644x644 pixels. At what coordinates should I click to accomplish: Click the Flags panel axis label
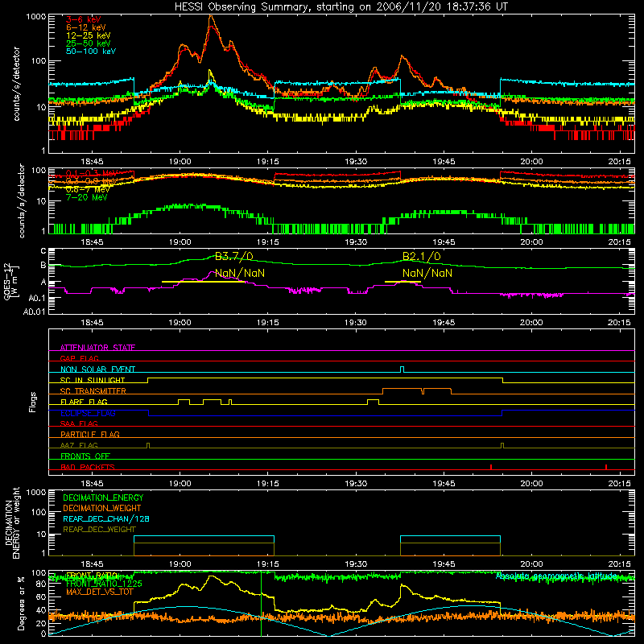(x=32, y=402)
